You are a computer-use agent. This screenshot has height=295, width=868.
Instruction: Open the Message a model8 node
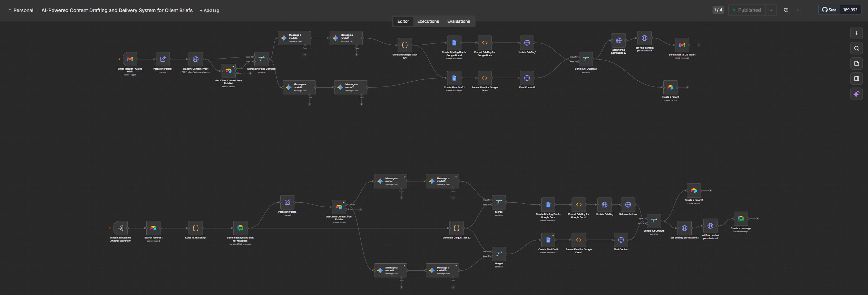click(391, 271)
